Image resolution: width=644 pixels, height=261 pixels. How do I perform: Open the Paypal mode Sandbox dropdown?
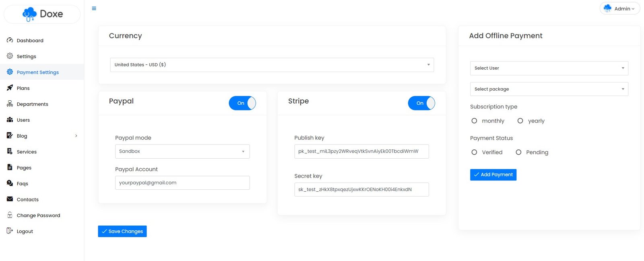(182, 151)
